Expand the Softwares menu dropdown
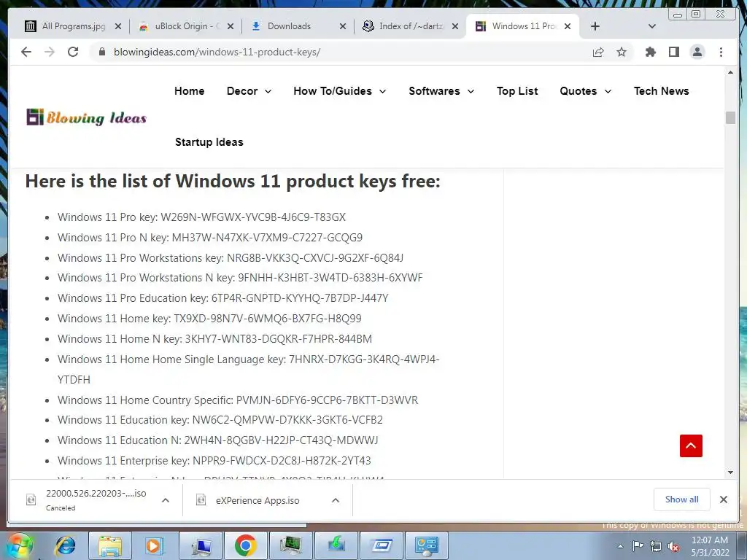This screenshot has width=747, height=560. tap(441, 91)
